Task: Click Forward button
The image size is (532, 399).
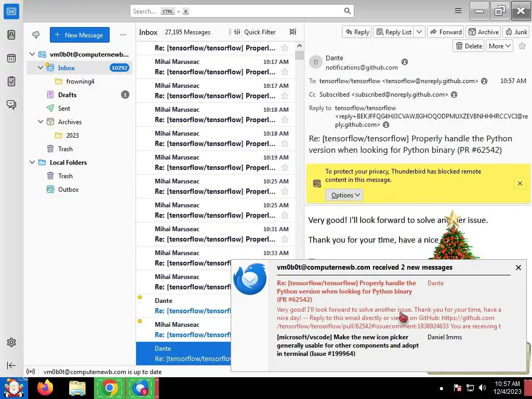Action: pyautogui.click(x=445, y=32)
